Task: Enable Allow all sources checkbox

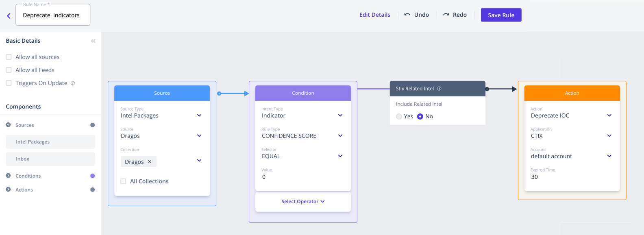Action: (x=9, y=57)
